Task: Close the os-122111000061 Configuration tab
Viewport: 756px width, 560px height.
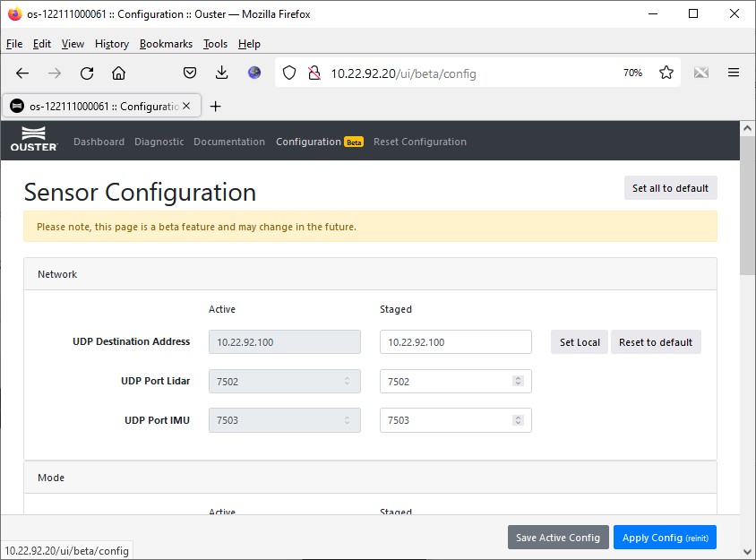Action: click(186, 106)
